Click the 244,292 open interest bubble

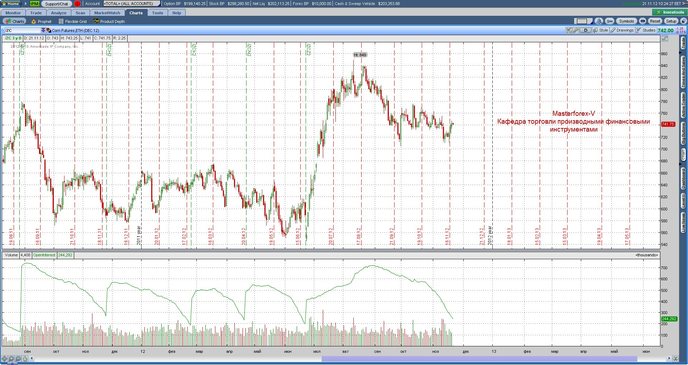pyautogui.click(x=669, y=319)
